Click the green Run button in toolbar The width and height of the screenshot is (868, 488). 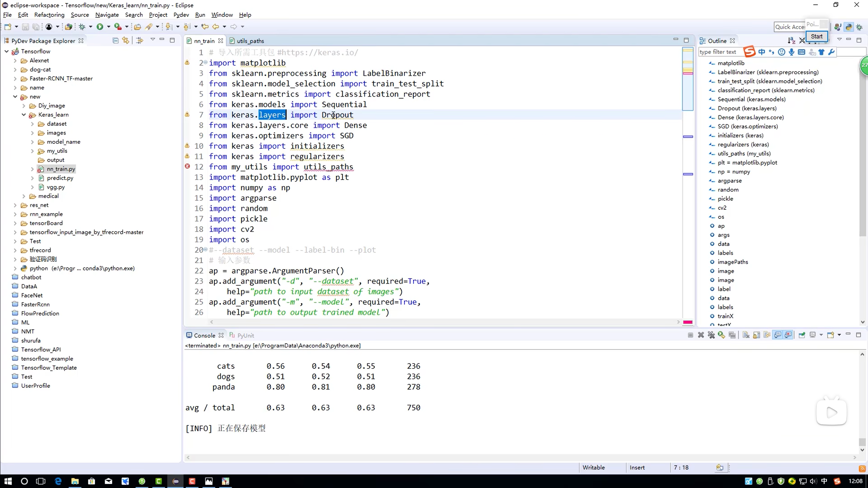point(100,26)
